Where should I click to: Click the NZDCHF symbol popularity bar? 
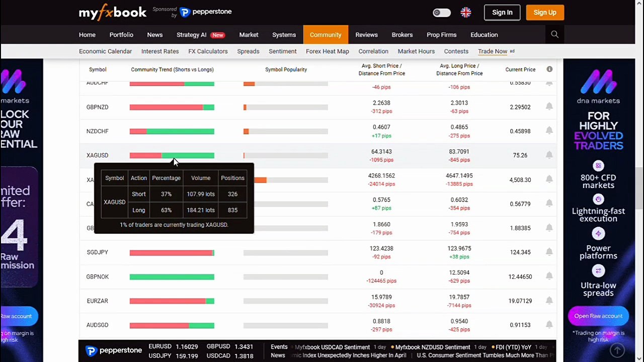click(x=286, y=131)
